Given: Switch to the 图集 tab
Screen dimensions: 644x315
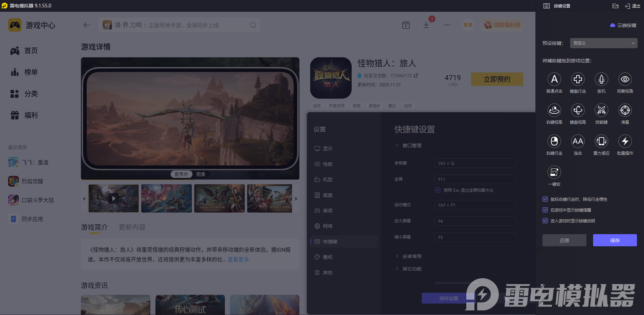Looking at the screenshot, I should click(201, 174).
